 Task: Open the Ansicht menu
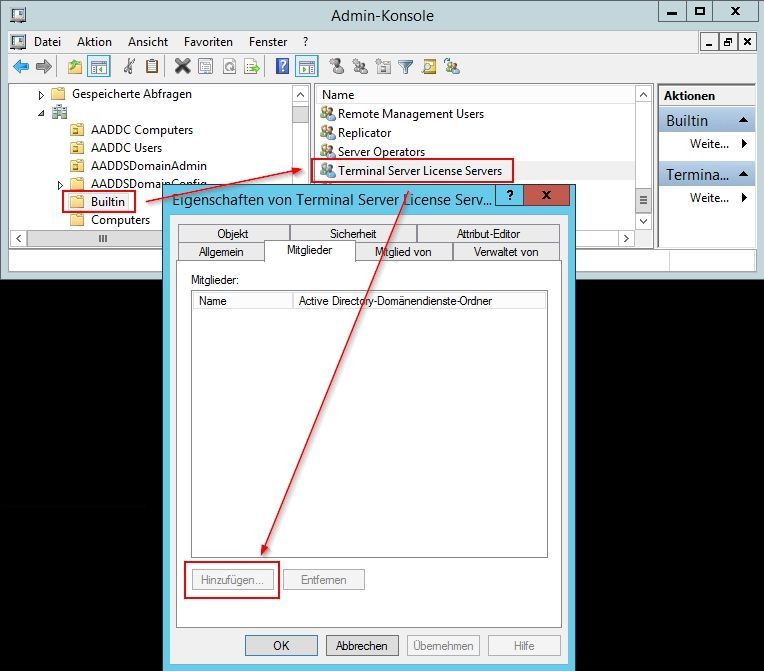pos(148,42)
